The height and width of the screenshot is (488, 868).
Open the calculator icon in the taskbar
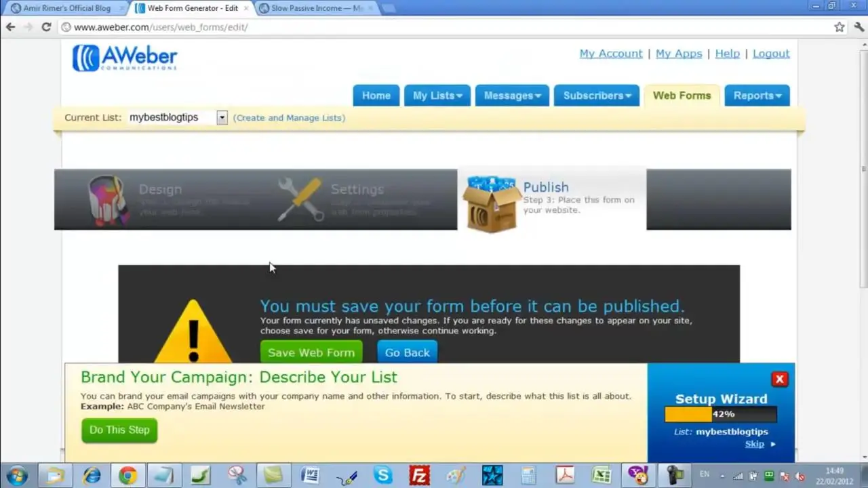[x=528, y=476]
